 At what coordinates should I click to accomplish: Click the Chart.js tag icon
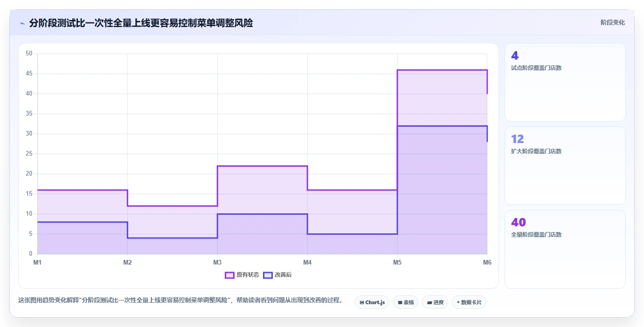click(x=362, y=302)
